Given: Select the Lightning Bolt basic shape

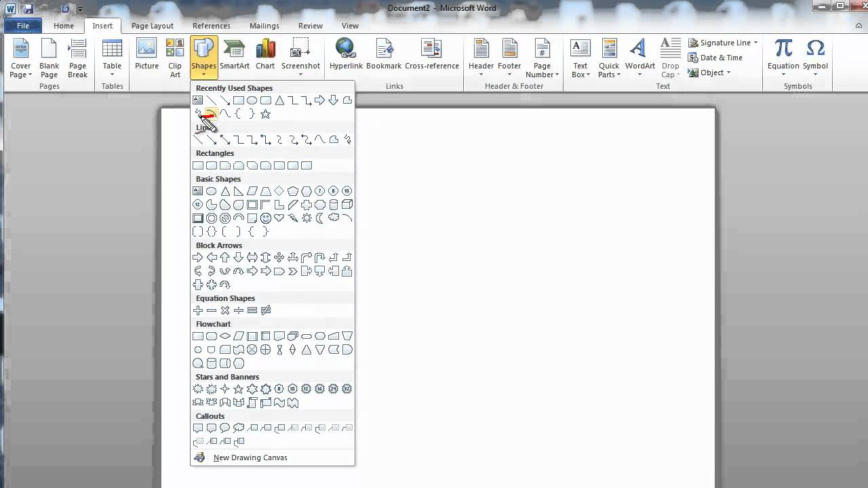Looking at the screenshot, I should pos(292,218).
